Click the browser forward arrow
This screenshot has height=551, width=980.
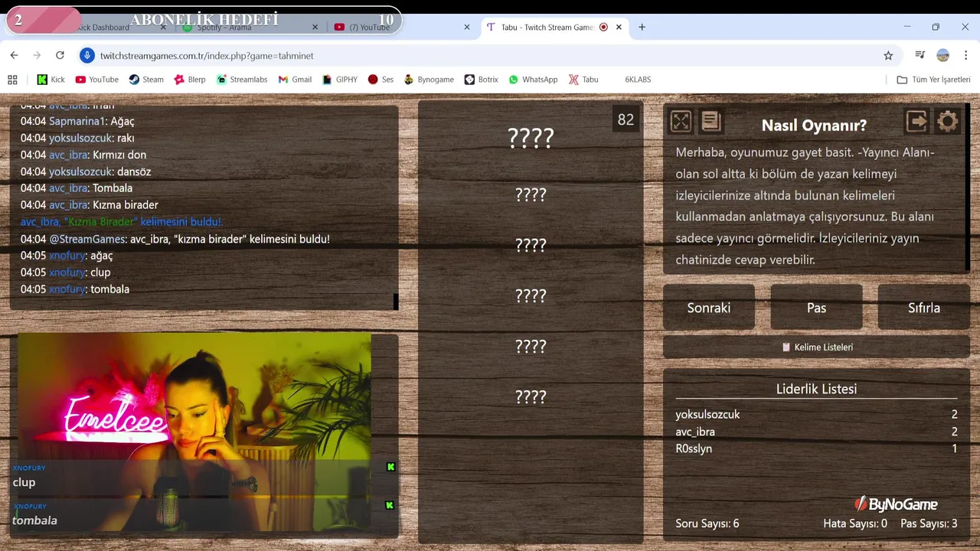[x=37, y=56]
